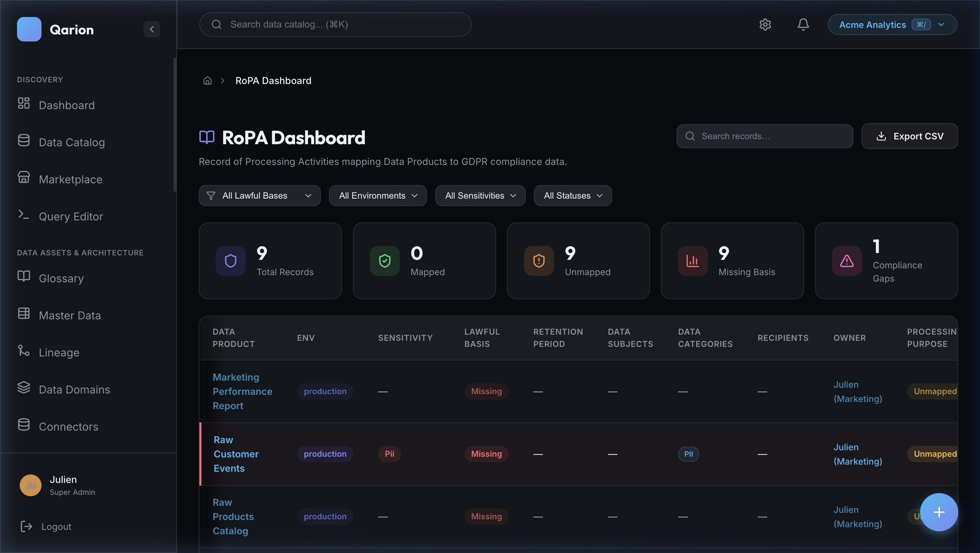Expand the All Environments dropdown
The width and height of the screenshot is (980, 553).
(377, 196)
